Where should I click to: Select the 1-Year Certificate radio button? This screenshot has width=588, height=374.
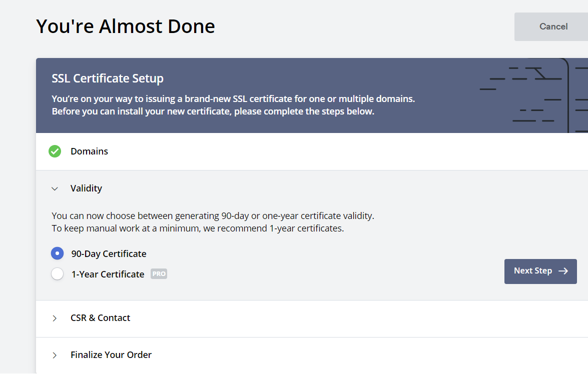[58, 273]
